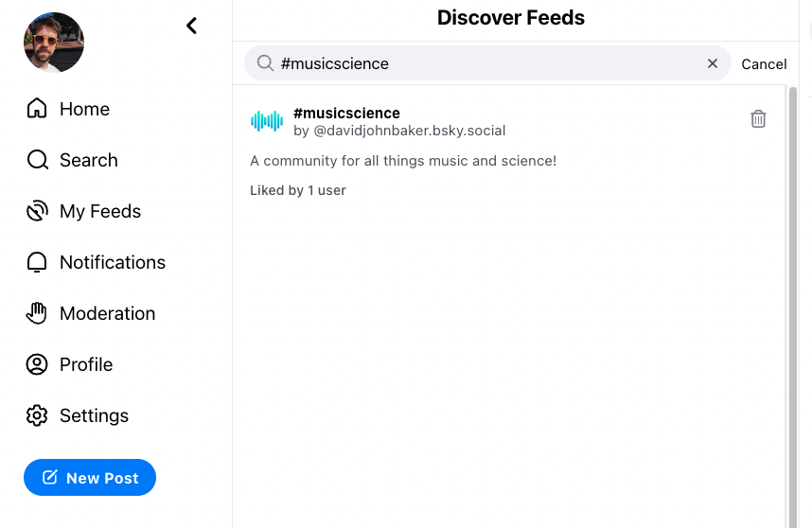Click the Moderation hand icon

36,313
